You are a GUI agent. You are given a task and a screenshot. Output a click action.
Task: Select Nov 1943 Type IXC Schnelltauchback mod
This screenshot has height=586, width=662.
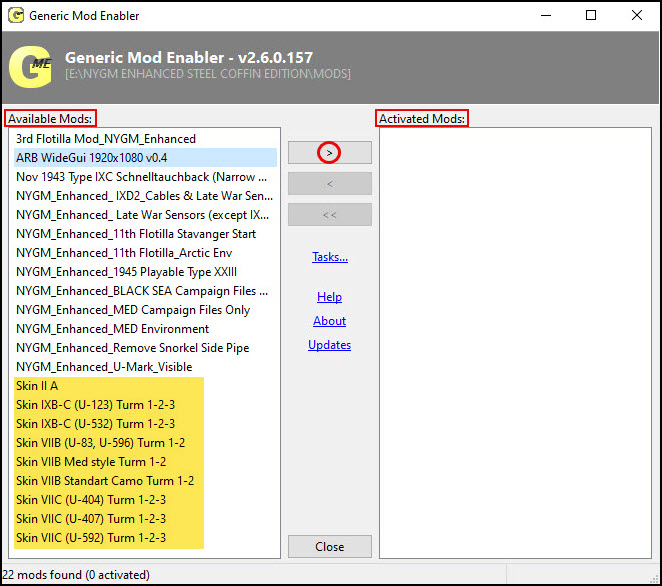pos(145,176)
